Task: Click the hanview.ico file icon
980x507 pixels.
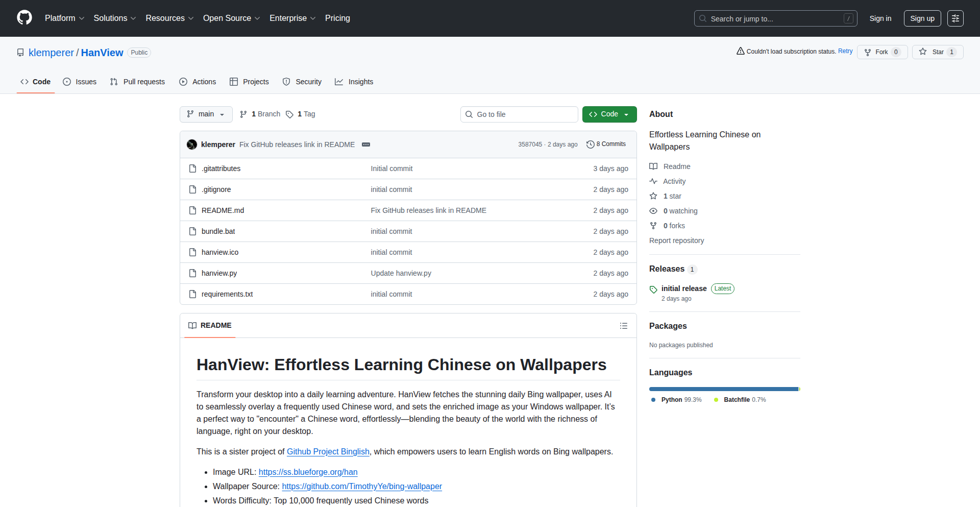Action: pyautogui.click(x=192, y=252)
